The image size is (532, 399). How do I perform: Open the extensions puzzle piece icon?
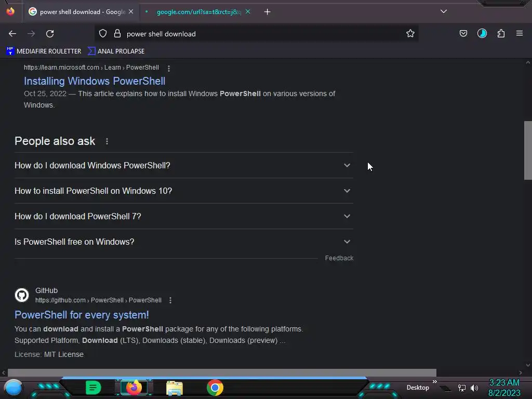pyautogui.click(x=501, y=34)
